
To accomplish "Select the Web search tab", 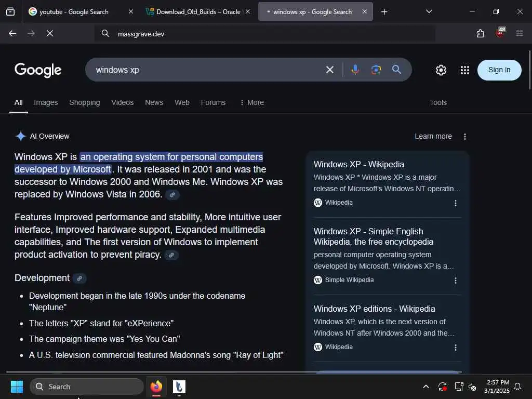I will [182, 102].
